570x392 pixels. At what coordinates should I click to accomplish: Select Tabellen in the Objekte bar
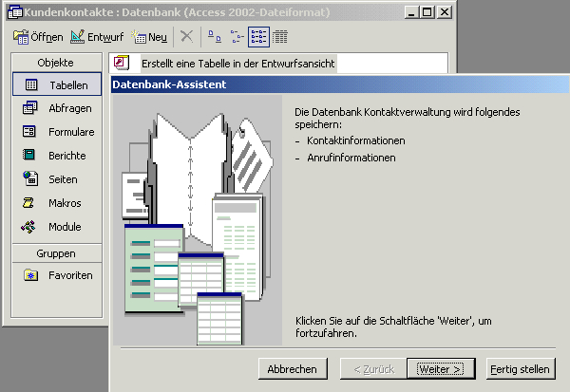pyautogui.click(x=57, y=84)
